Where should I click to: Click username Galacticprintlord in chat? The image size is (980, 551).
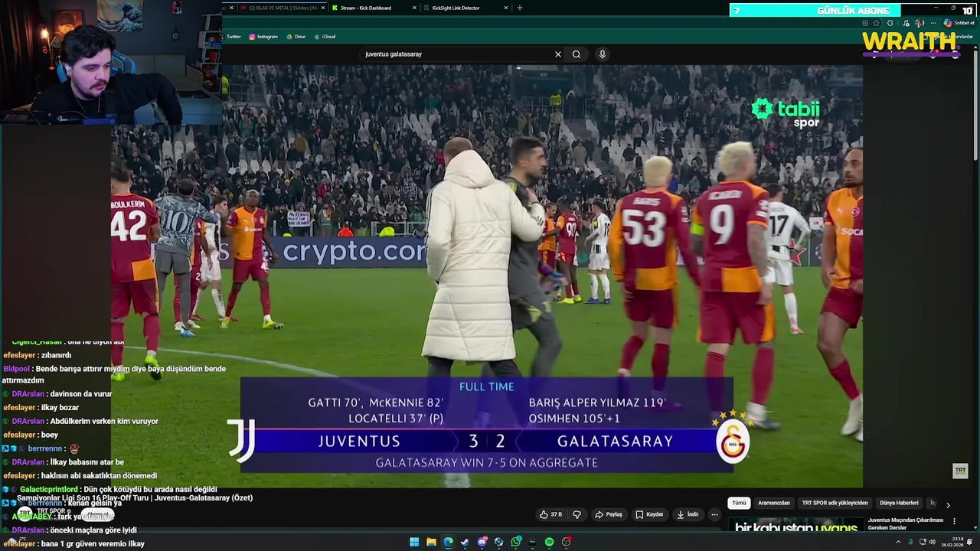click(x=49, y=489)
